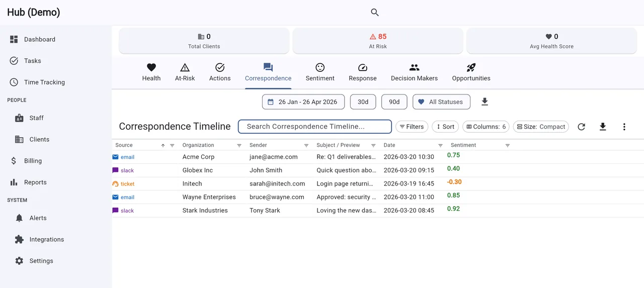Click the At Risk summary card
644x288 pixels.
tap(378, 41)
